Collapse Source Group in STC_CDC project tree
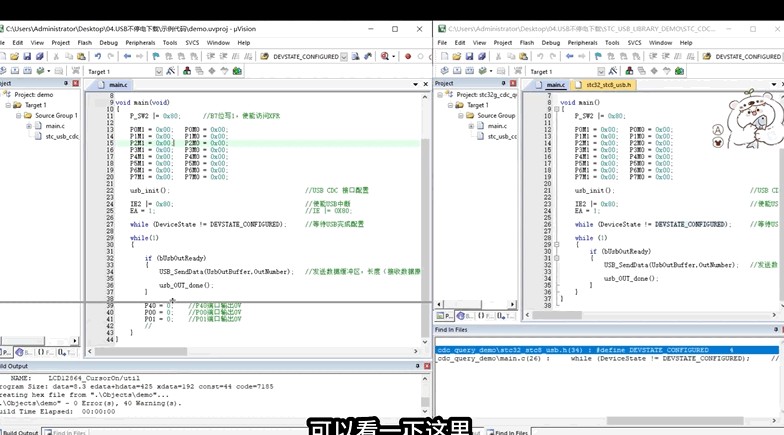 tap(460, 116)
